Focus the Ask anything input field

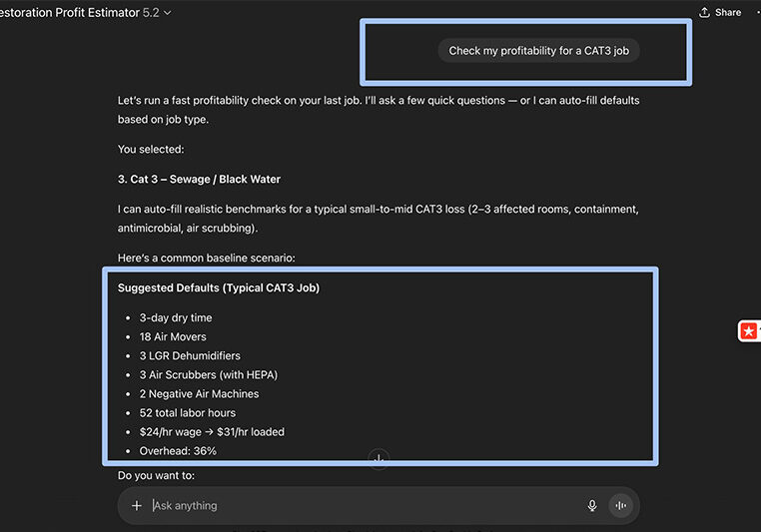click(x=360, y=506)
